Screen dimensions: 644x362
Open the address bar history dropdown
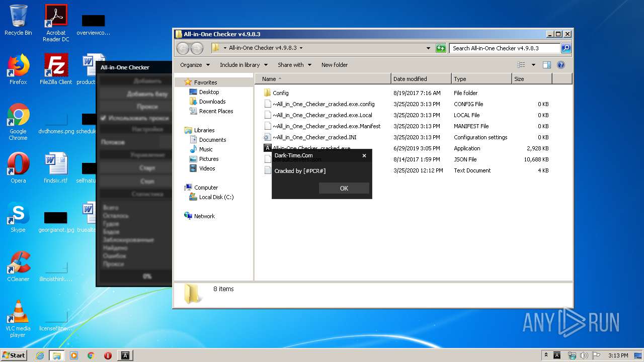coord(428,48)
